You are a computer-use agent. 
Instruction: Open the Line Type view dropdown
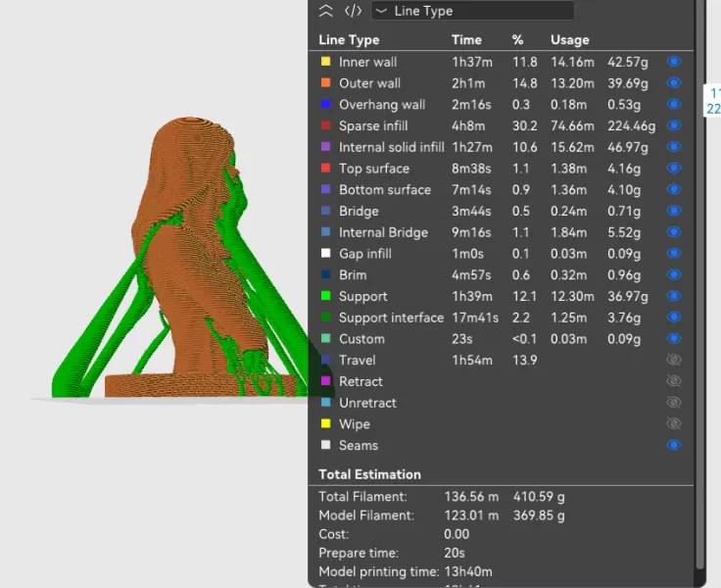[x=473, y=11]
